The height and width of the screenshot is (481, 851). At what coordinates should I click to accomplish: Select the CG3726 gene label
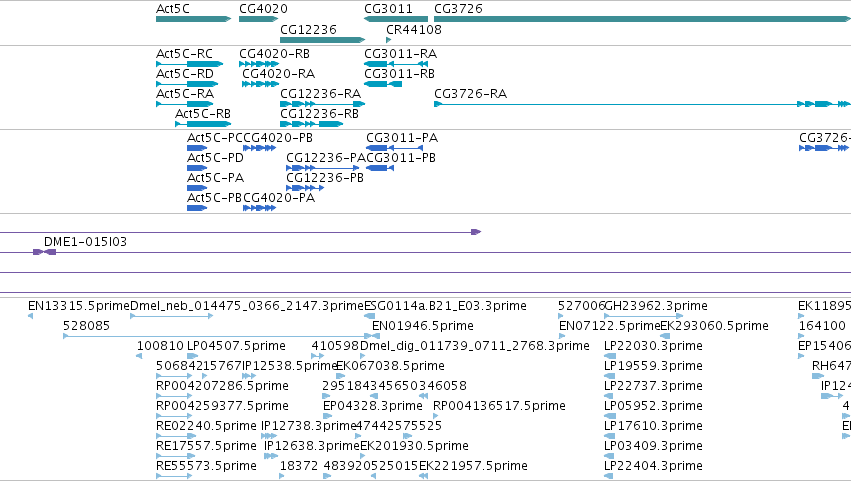coord(458,9)
